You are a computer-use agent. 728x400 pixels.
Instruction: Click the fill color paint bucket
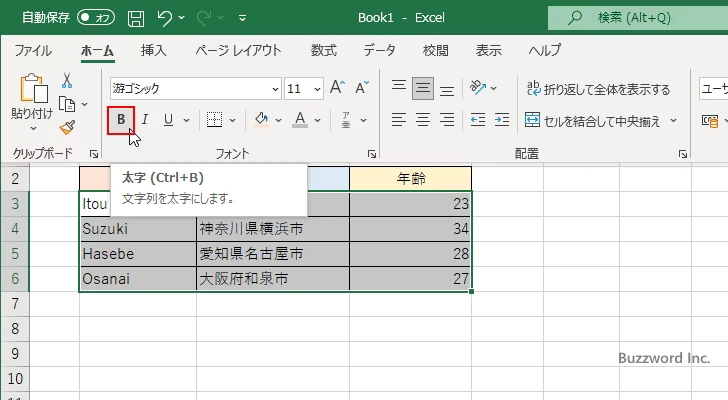point(261,120)
